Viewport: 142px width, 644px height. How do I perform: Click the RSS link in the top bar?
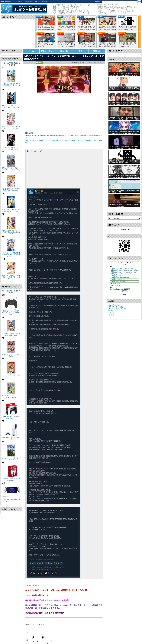[x=36, y=2]
